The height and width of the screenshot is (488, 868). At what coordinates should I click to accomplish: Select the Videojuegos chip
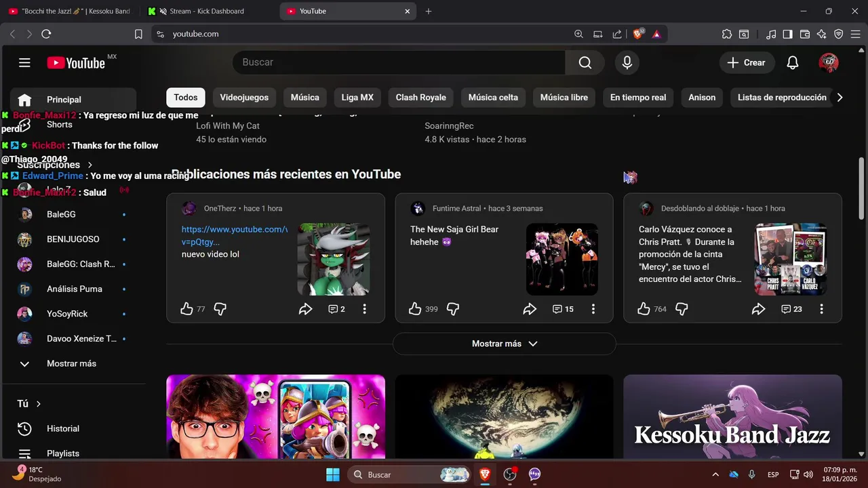click(244, 98)
